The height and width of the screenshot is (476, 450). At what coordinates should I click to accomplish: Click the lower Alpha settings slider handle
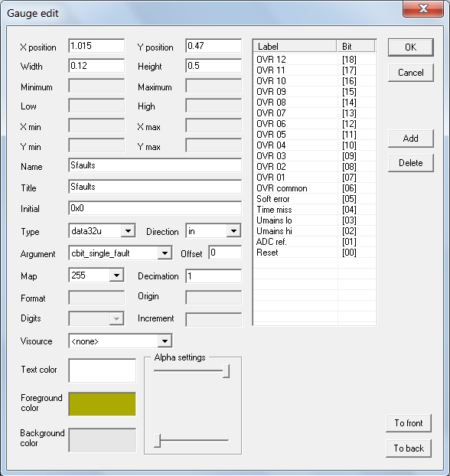pos(157,441)
